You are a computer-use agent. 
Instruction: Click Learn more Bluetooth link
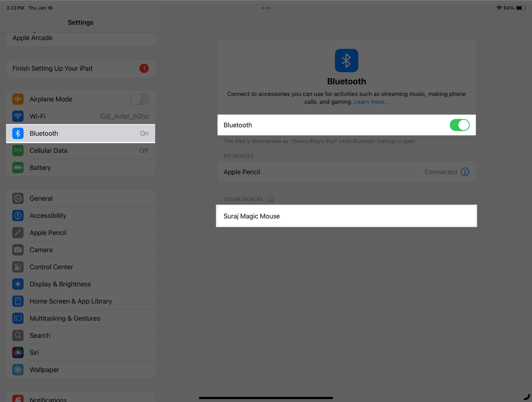(371, 102)
